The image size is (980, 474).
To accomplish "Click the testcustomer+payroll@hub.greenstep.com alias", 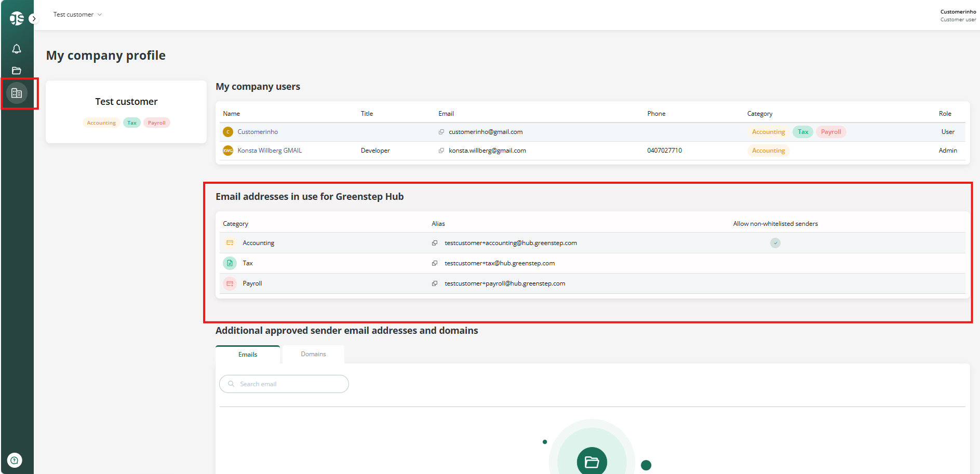I will pos(505,283).
